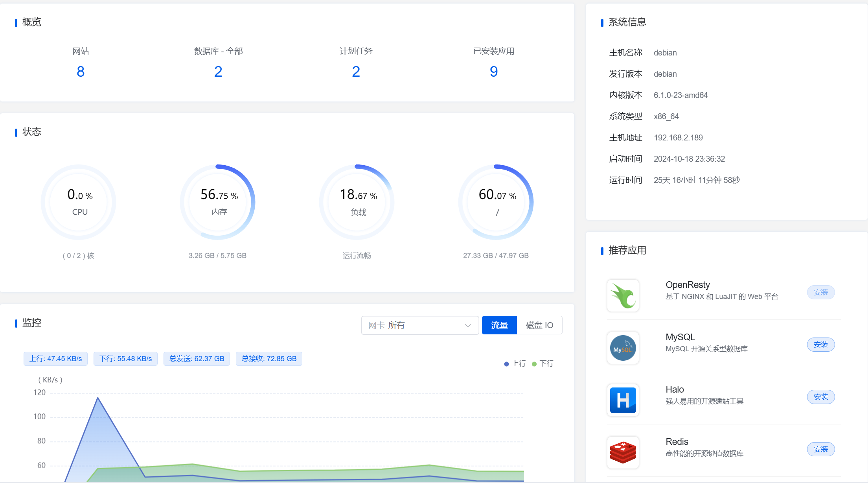Viewport: 868px width, 487px height.
Task: Select the 概览 menu tab
Action: coord(30,22)
